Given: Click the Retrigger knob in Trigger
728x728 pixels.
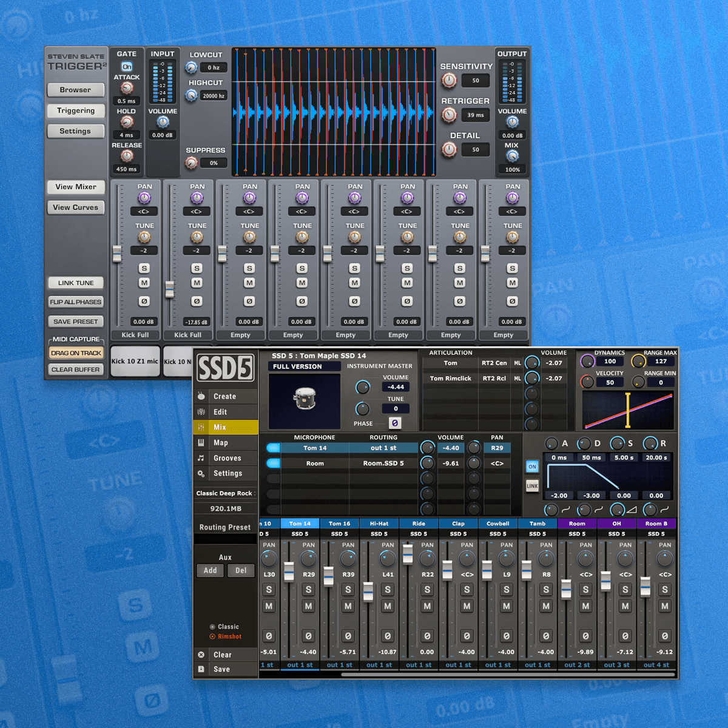Looking at the screenshot, I should [x=449, y=115].
